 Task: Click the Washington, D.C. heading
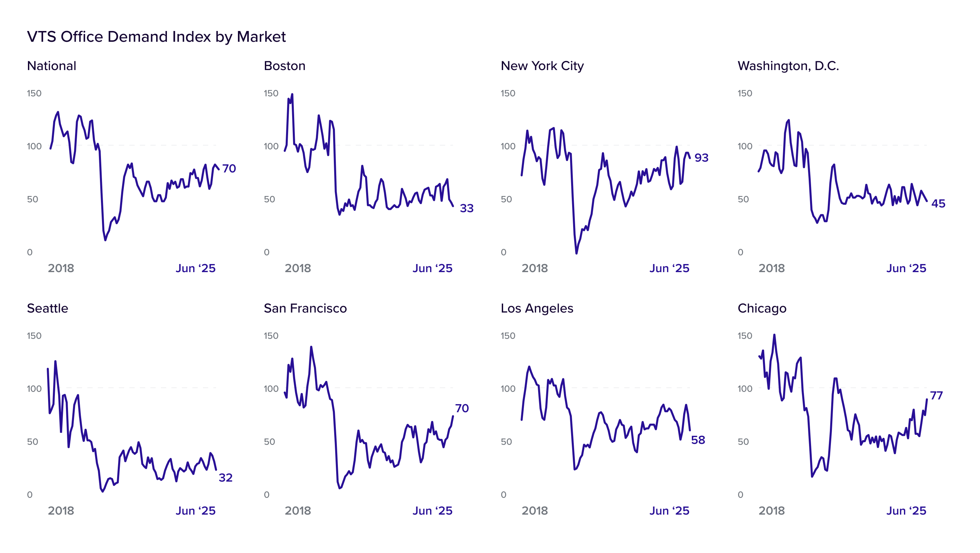pos(788,66)
